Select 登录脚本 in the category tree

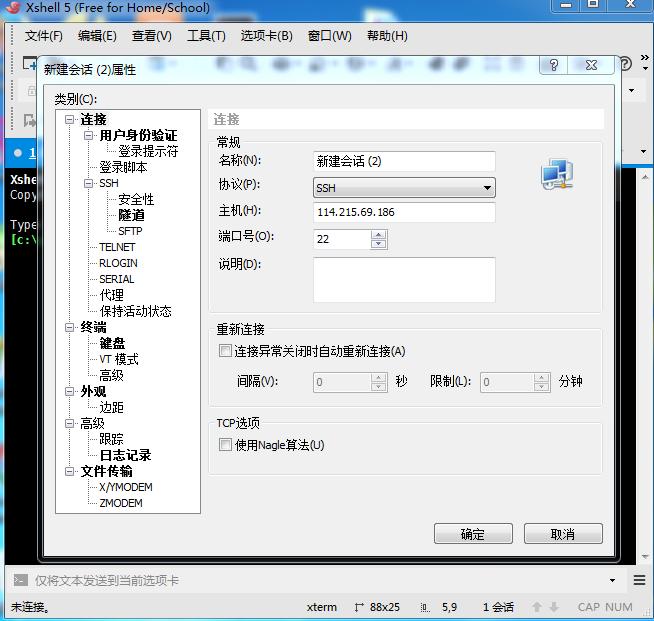[x=123, y=168]
